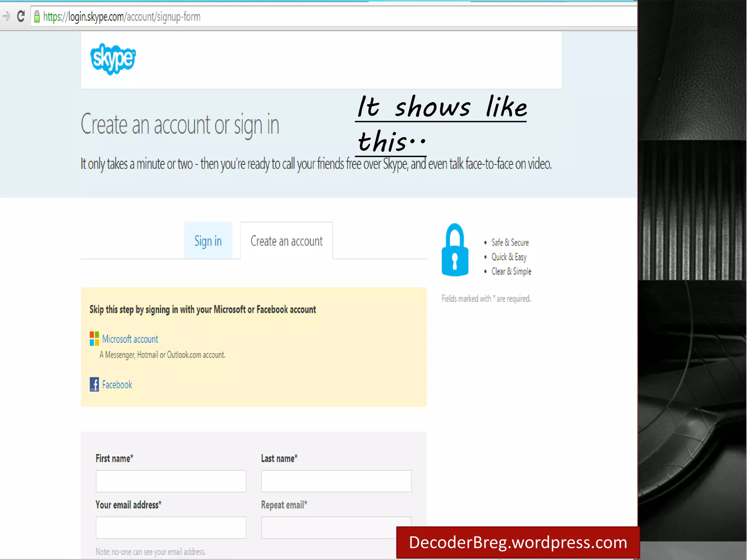Click the 'Quick & Easy' bullet text
The height and width of the screenshot is (560, 747).
509,257
